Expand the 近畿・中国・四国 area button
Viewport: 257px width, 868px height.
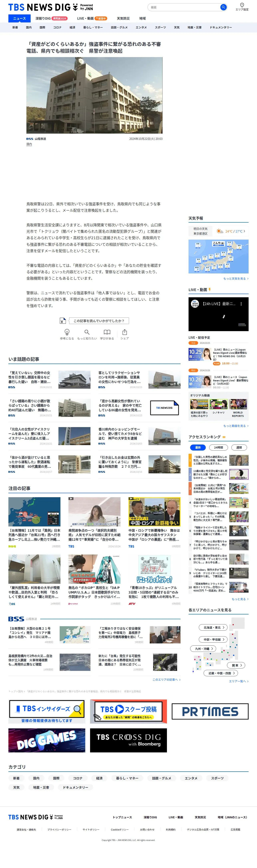point(221,673)
